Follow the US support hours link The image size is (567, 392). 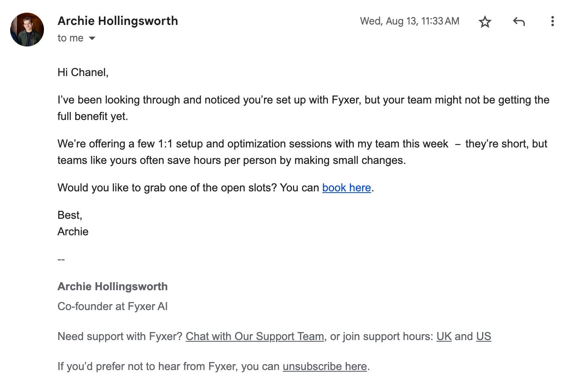point(483,336)
